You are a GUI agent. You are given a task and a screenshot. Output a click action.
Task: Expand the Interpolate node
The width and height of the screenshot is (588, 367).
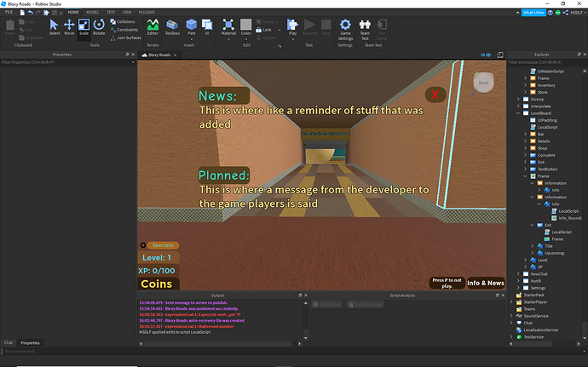point(518,106)
